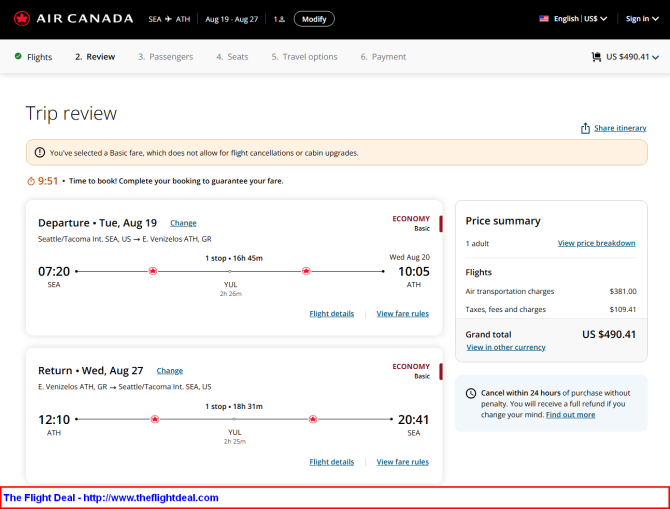Change the departure flight on Aug 19
The width and height of the screenshot is (670, 509).
pos(183,223)
